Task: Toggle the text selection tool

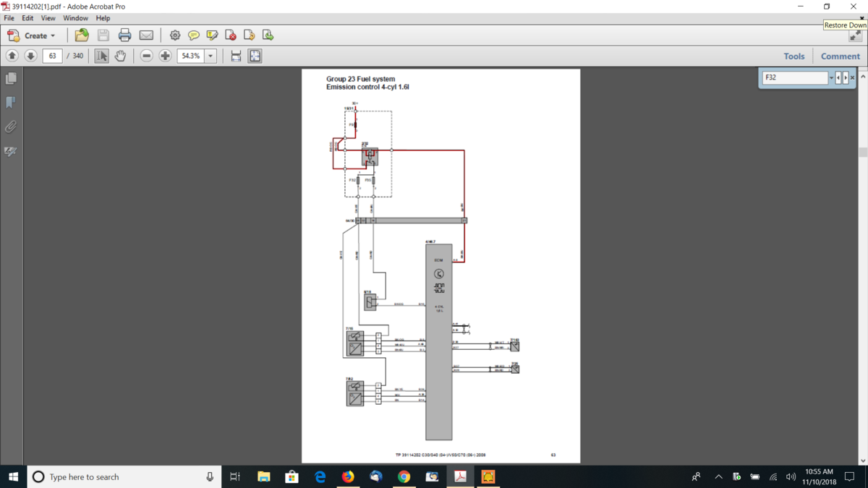Action: 101,56
